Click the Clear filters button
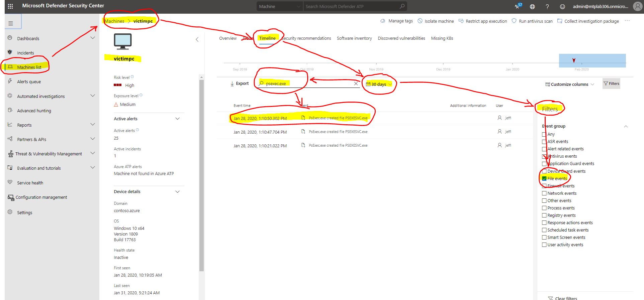644x300 pixels. [563, 298]
